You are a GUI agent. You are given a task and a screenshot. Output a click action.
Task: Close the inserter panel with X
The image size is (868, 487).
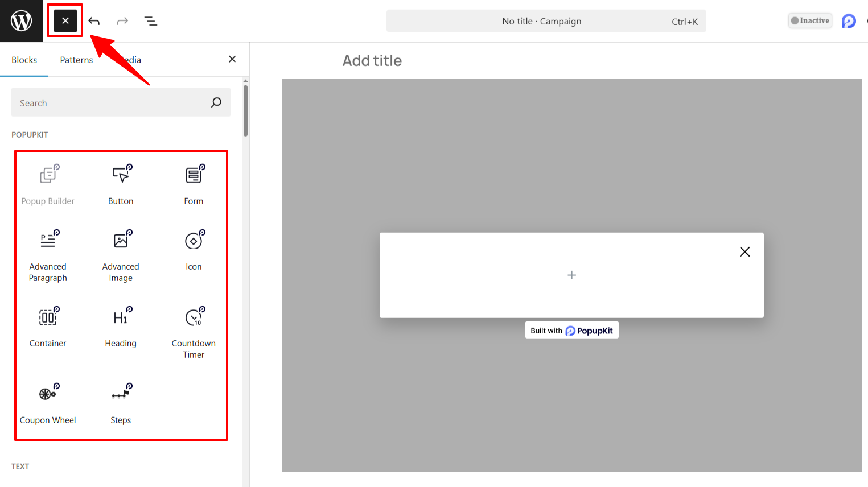point(232,59)
